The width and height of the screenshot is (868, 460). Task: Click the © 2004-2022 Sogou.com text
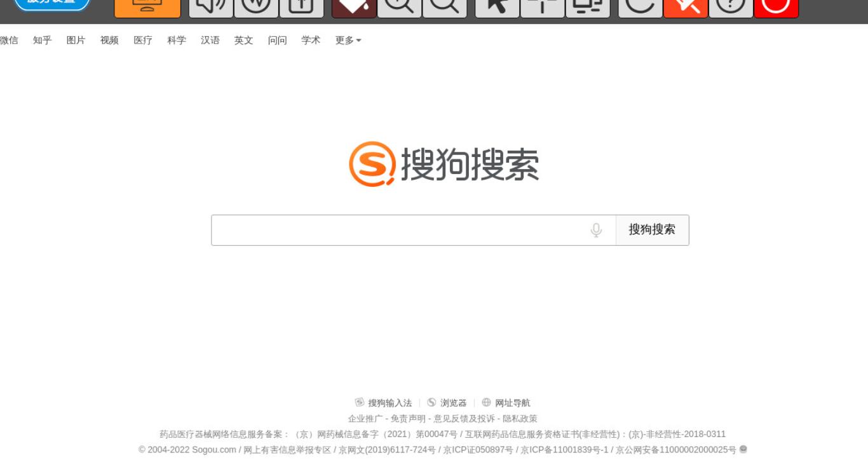(187, 450)
